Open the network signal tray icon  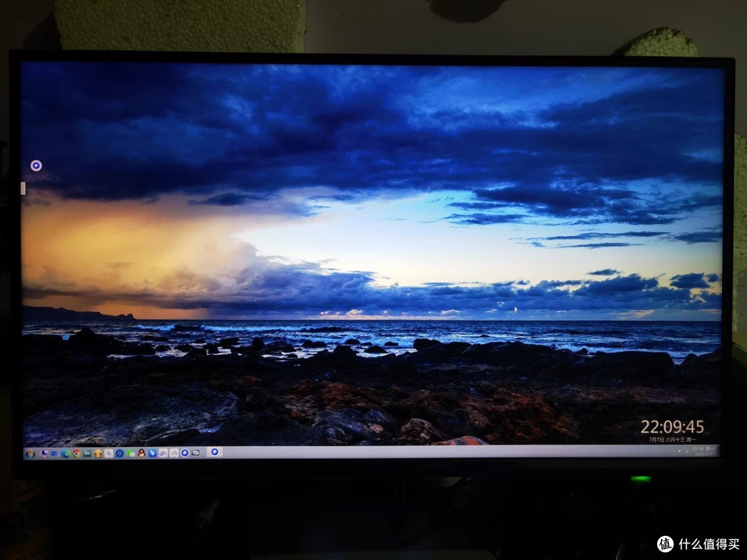pos(687,451)
